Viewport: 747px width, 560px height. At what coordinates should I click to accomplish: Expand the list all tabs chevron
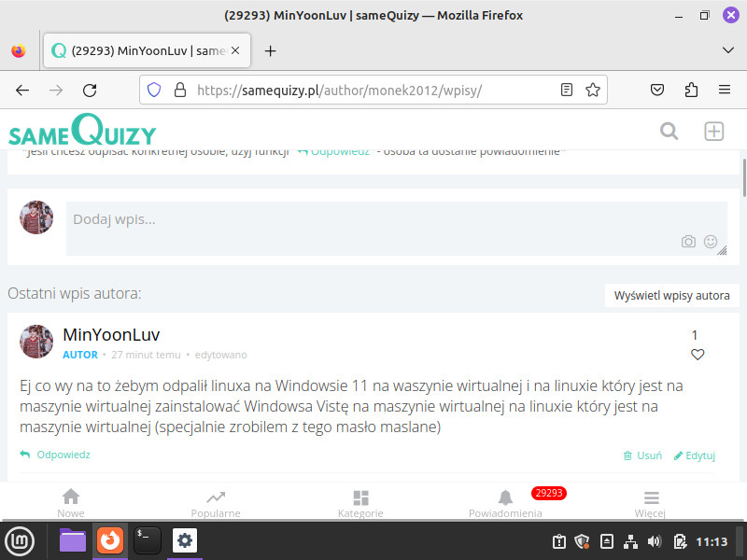[727, 50]
